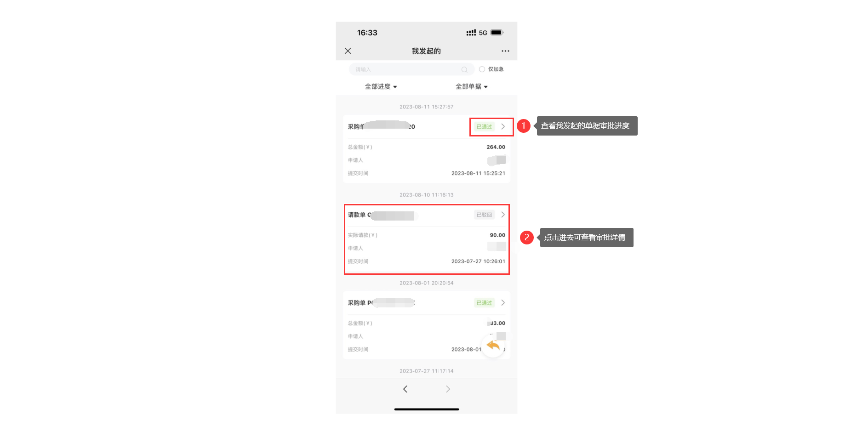This screenshot has width=868, height=431.
Task: Tap the orange reply arrow floating button
Action: [x=493, y=346]
